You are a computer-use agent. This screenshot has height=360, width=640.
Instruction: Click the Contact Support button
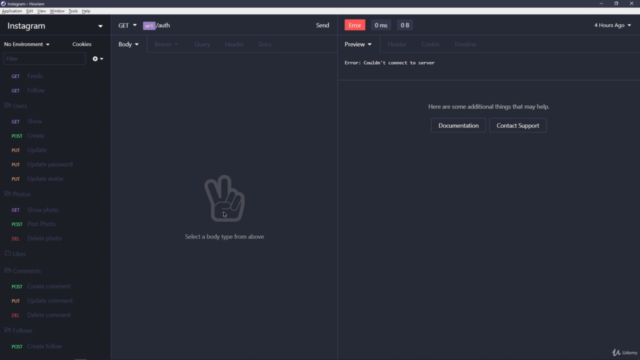pos(518,126)
